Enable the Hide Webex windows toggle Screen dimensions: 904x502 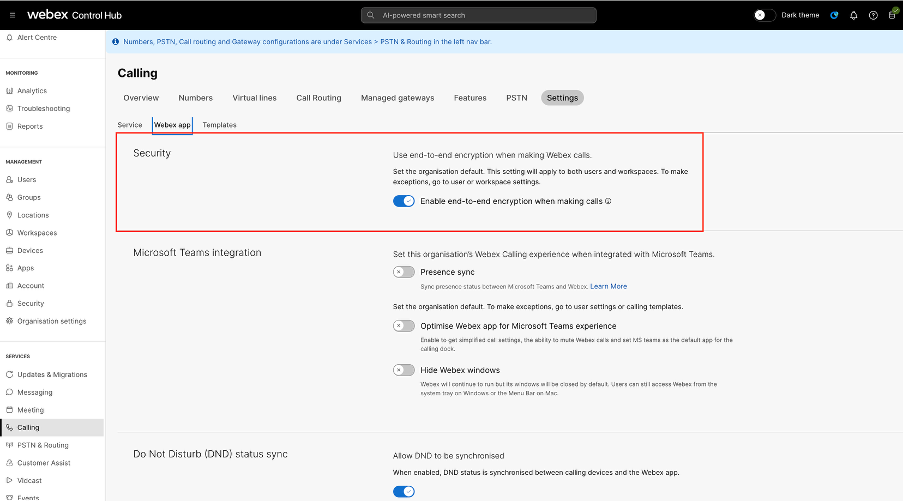coord(404,370)
